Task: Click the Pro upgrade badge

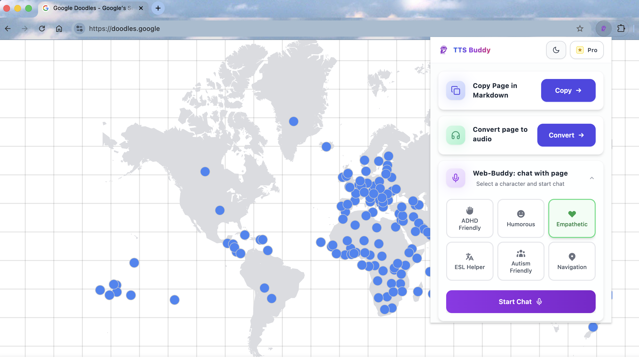Action: click(x=587, y=50)
